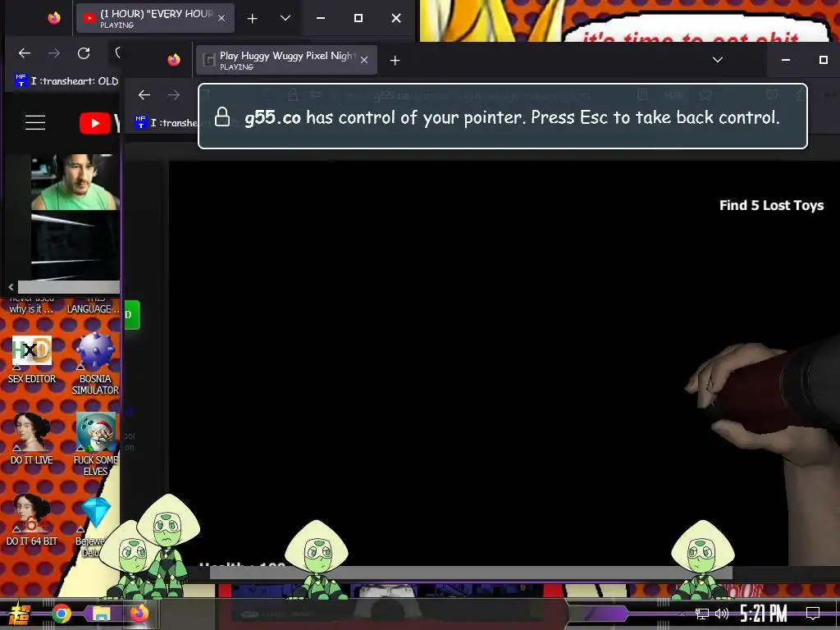Viewport: 840px width, 630px height.
Task: Open the network tray icon
Action: point(702,614)
